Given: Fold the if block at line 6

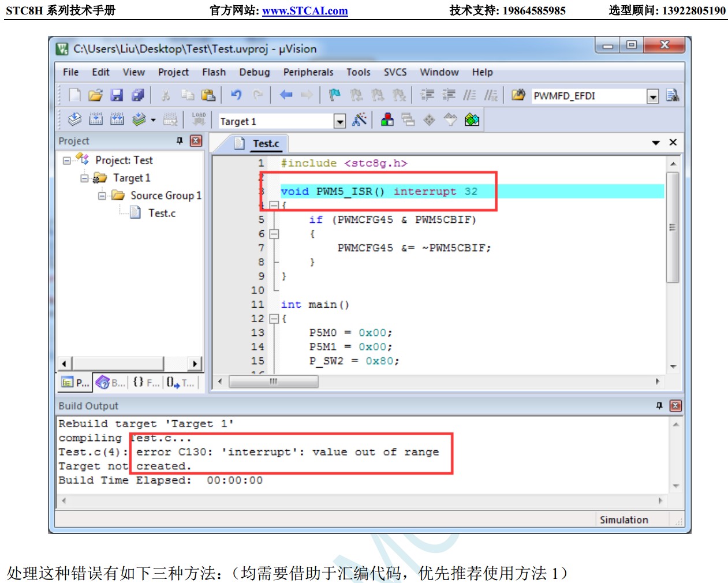Looking at the screenshot, I should 274,234.
